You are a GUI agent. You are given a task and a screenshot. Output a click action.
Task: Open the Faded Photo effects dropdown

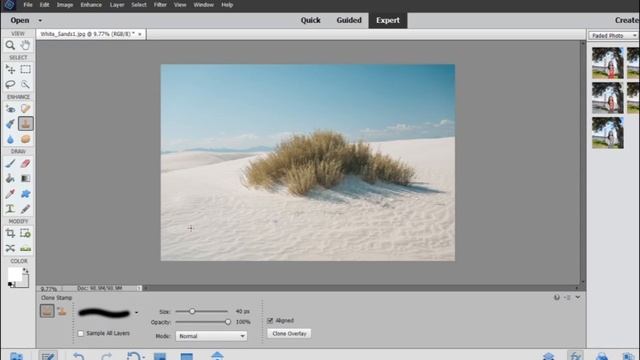(x=613, y=36)
